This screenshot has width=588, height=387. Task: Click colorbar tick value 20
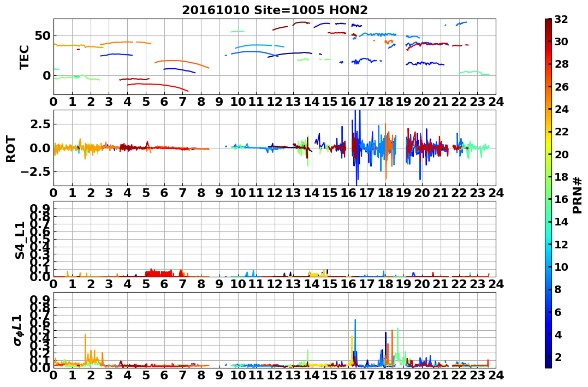tap(561, 154)
